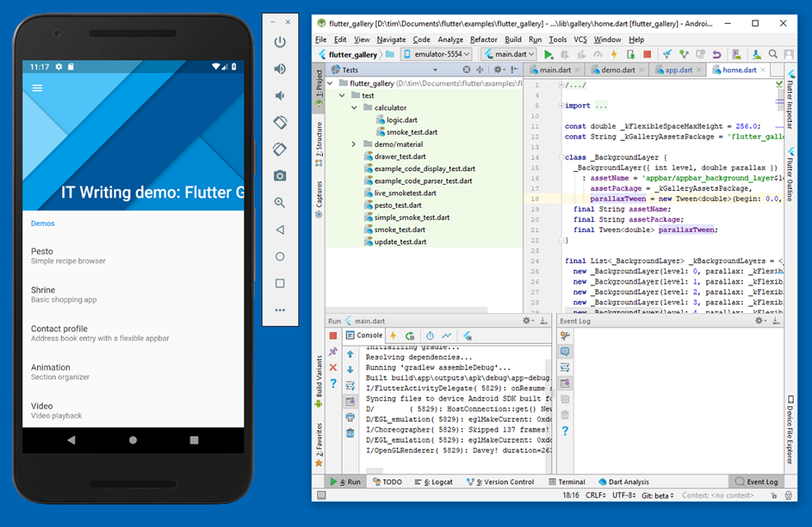Click the print icon in the Run panel
Screen dimensions: 812x527
(350, 418)
